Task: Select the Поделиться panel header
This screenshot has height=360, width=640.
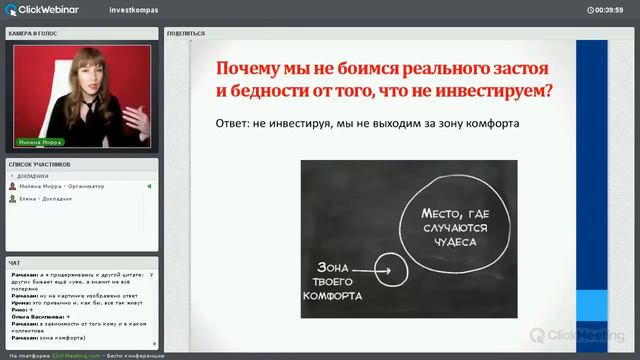Action: [399, 33]
